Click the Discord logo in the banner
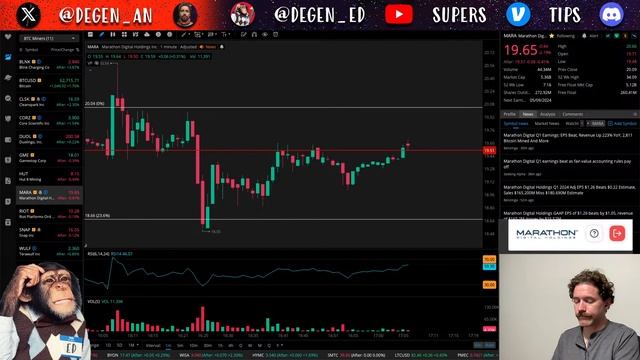This screenshot has height=360, width=640. tap(611, 15)
